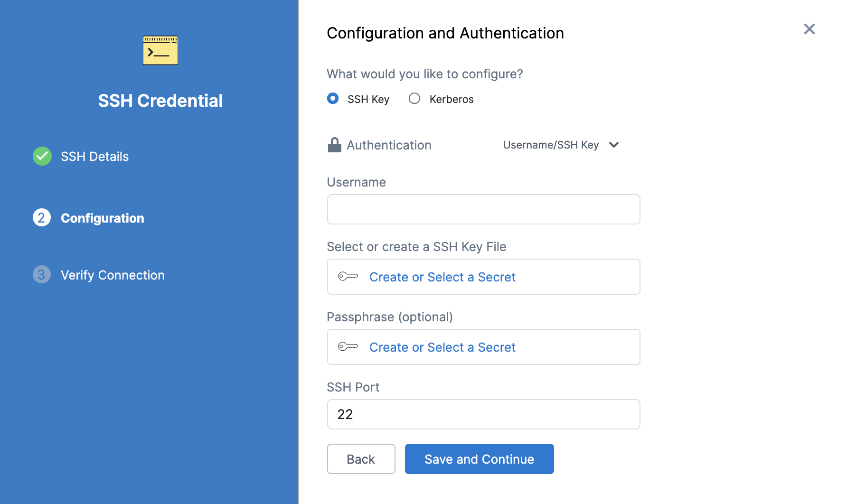This screenshot has width=847, height=504.
Task: Click the step 3 circle beside Verify Connection
Action: (x=42, y=274)
